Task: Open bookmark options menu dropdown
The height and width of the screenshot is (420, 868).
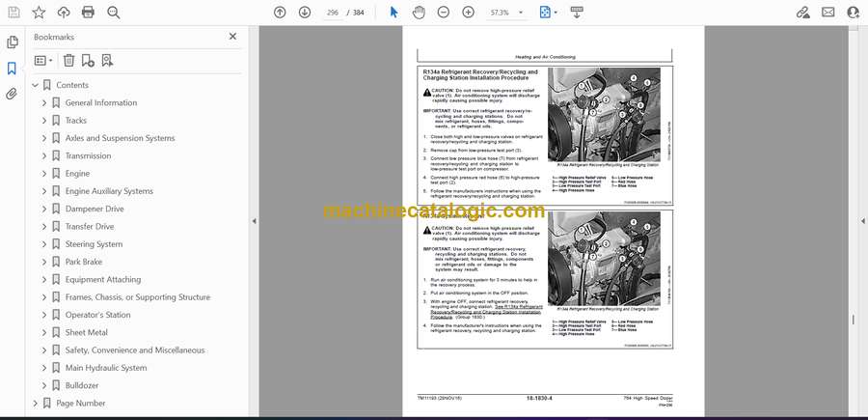Action: [43, 61]
